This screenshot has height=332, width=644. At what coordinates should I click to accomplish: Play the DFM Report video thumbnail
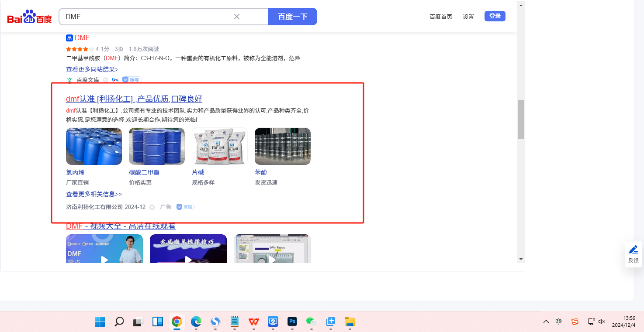pos(272,249)
